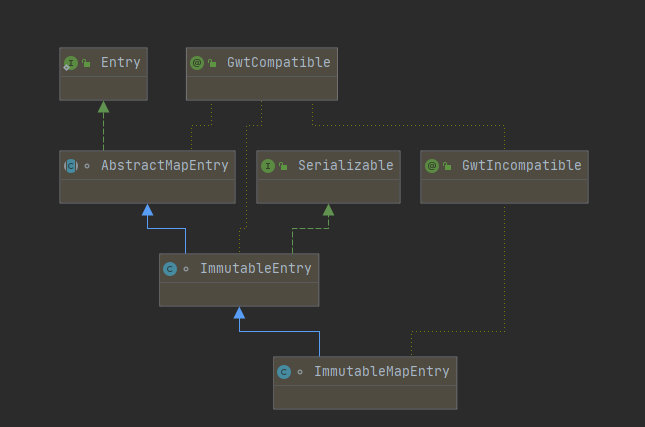The image size is (645, 427).
Task: Click the green arrowhead below Serializable
Action: coord(328,210)
